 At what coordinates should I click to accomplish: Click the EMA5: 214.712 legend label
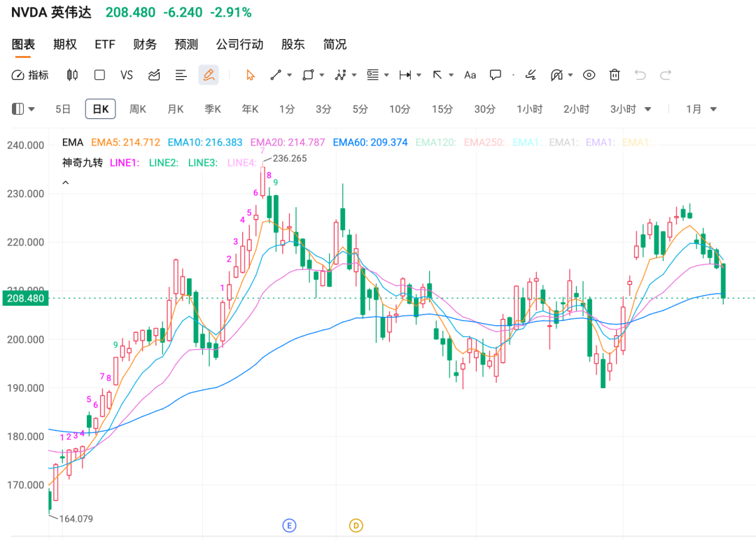click(x=125, y=143)
